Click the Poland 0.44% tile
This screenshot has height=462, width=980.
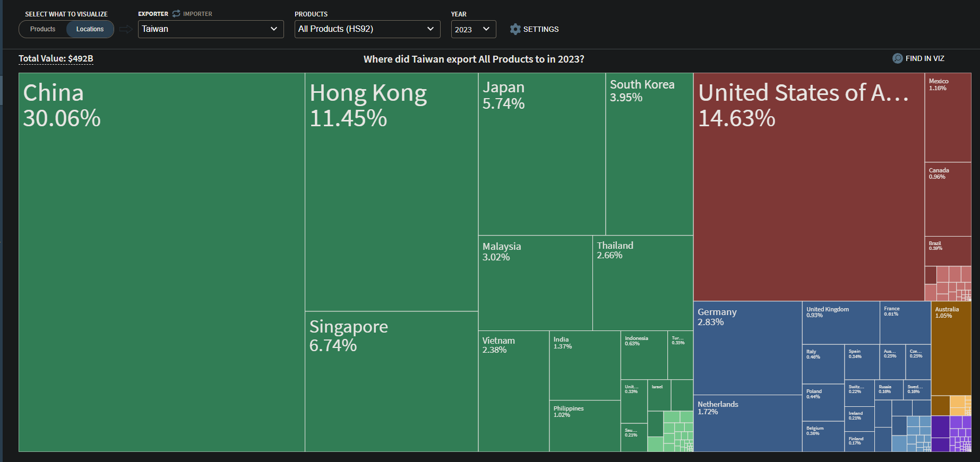[823, 403]
